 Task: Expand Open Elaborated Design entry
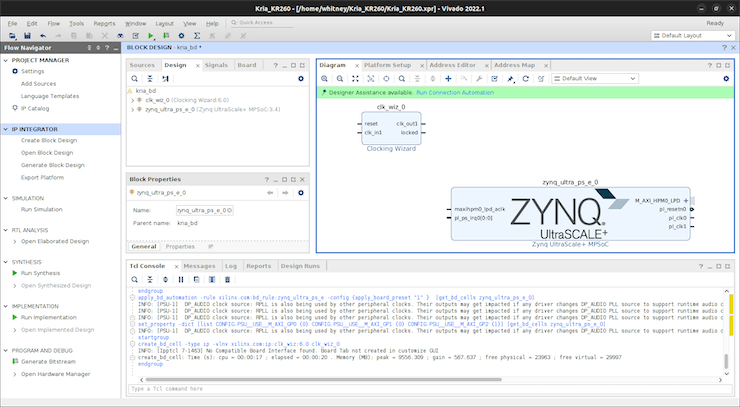click(x=15, y=241)
